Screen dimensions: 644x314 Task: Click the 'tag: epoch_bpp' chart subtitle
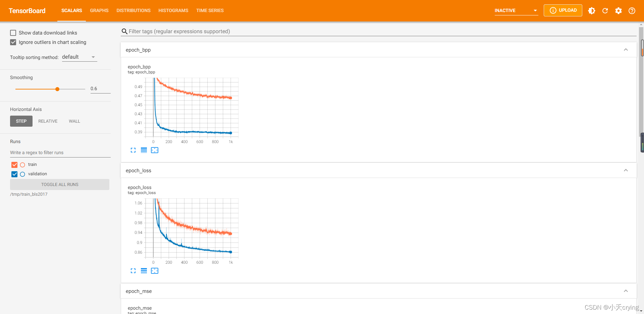[141, 72]
